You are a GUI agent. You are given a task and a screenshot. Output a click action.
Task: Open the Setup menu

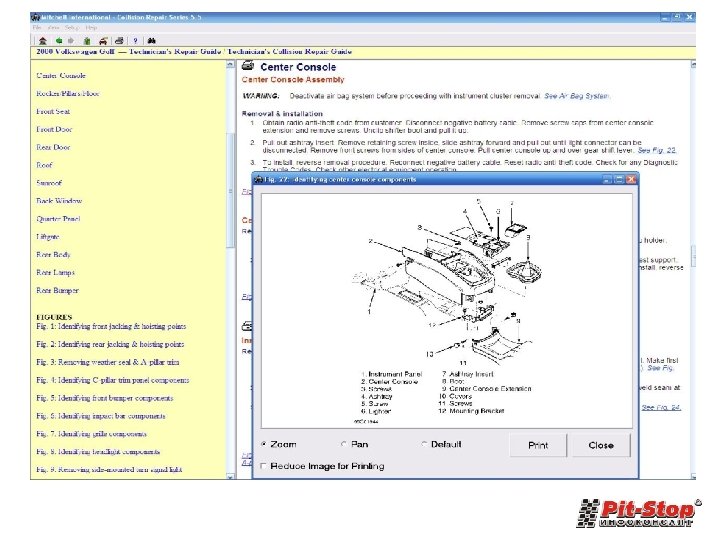(x=72, y=28)
